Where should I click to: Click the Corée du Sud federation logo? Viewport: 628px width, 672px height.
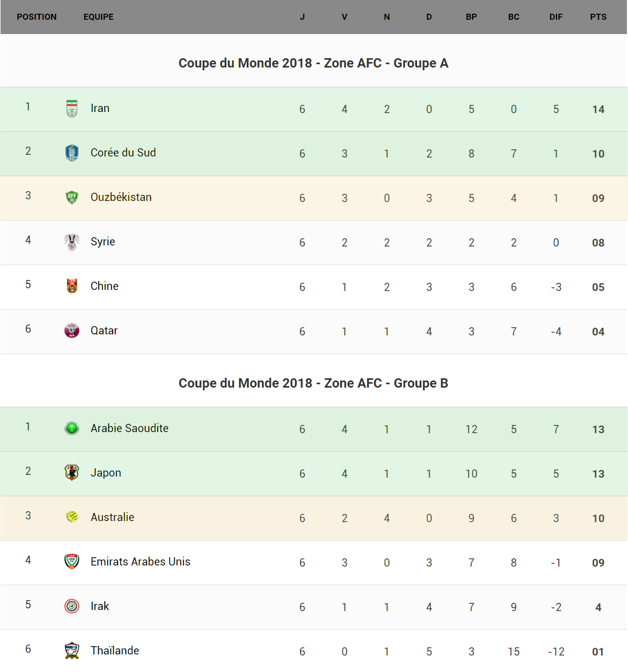[x=72, y=153]
